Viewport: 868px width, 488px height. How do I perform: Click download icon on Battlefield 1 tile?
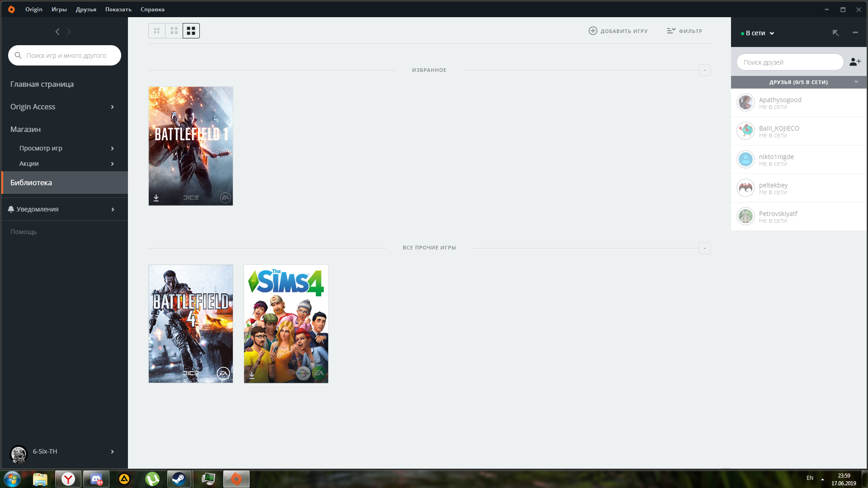click(x=156, y=198)
